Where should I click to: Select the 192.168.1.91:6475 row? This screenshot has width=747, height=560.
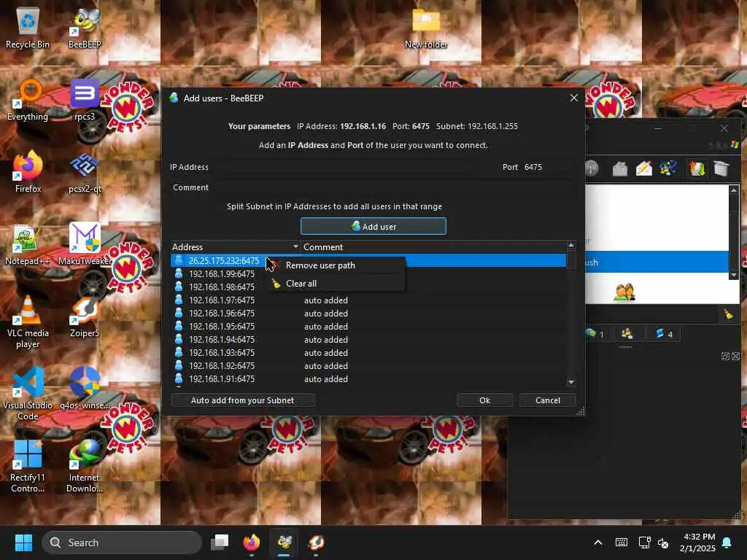(x=368, y=379)
